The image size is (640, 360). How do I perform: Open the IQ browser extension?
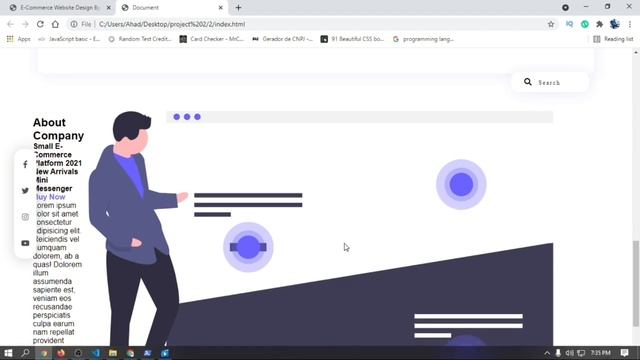tap(569, 24)
